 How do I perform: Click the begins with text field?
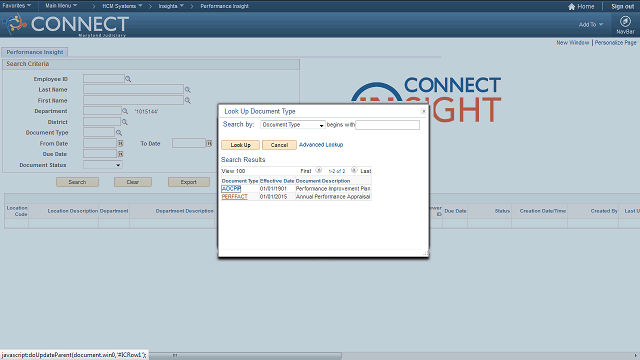click(387, 125)
